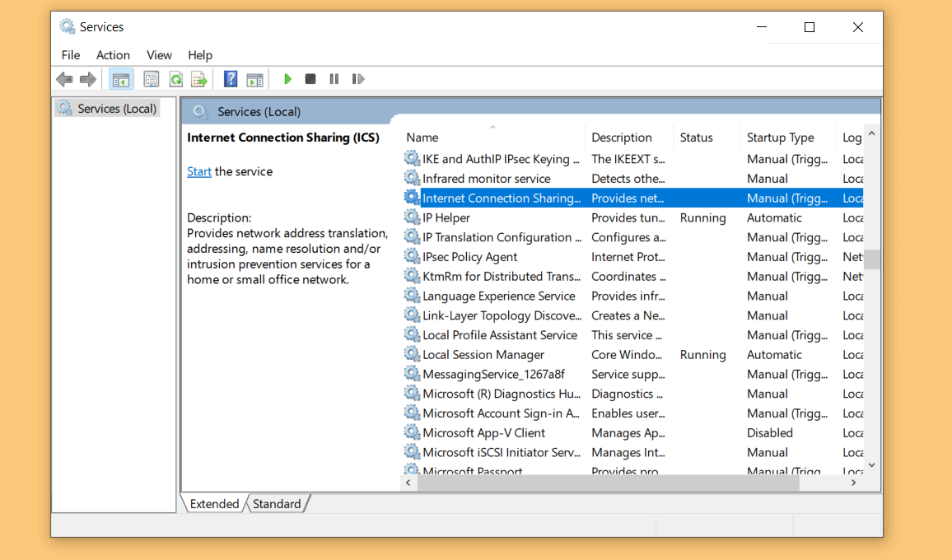Click the gear icon beside Infrared monitor service
This screenshot has height=560, width=952.
(x=412, y=178)
